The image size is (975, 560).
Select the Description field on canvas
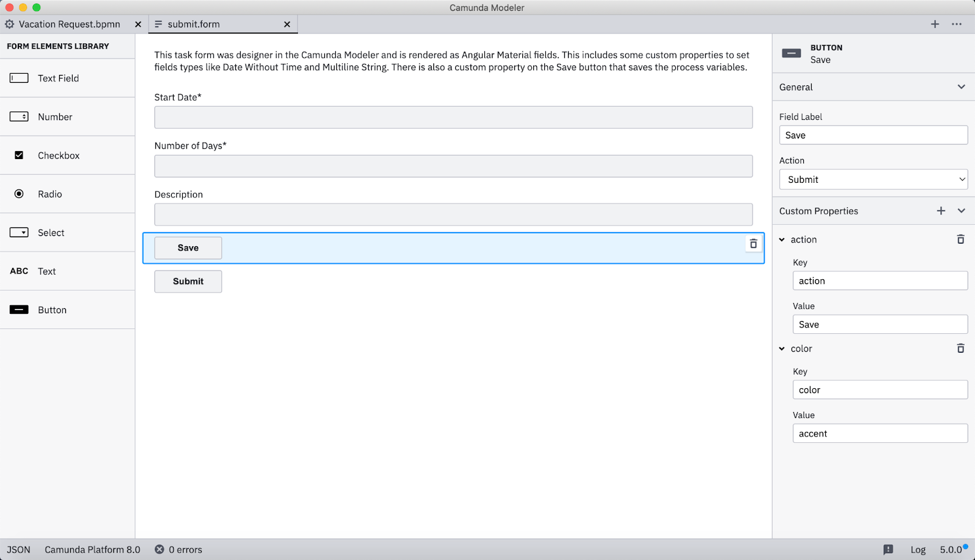click(x=453, y=214)
